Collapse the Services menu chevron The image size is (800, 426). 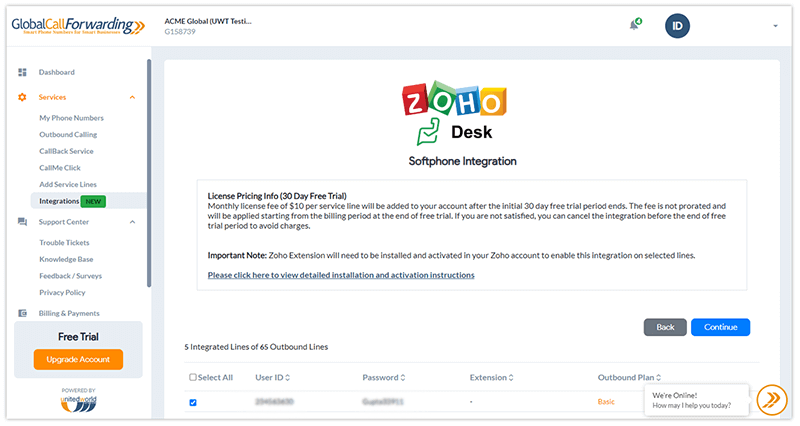click(132, 97)
